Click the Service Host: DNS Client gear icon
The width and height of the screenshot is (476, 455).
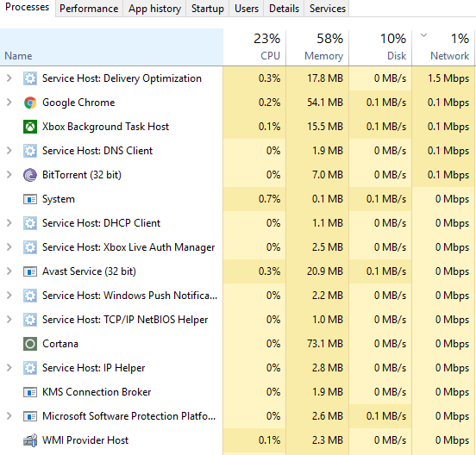pyautogui.click(x=30, y=151)
